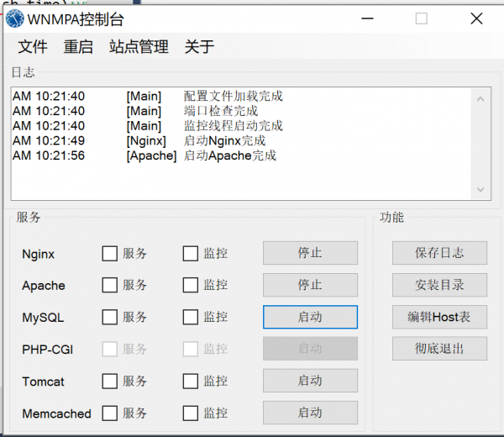This screenshot has height=437, width=504.
Task: Open 安装目录 button
Action: click(439, 285)
